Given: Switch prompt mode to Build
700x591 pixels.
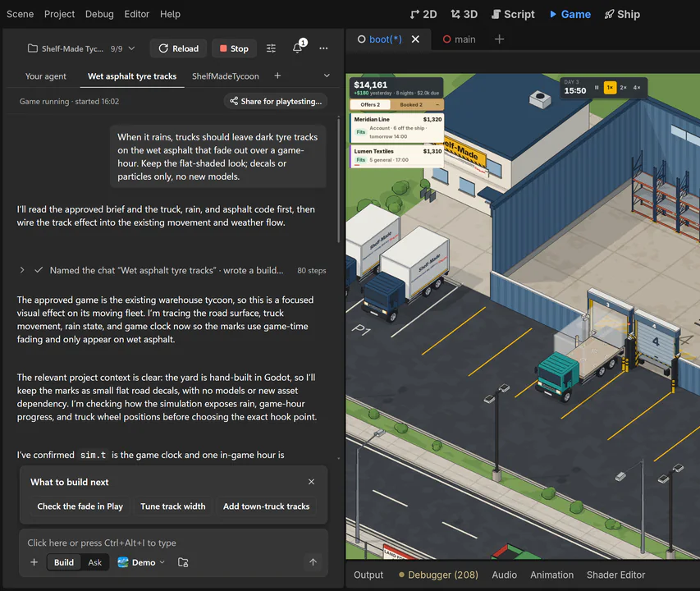Looking at the screenshot, I should click(x=64, y=562).
